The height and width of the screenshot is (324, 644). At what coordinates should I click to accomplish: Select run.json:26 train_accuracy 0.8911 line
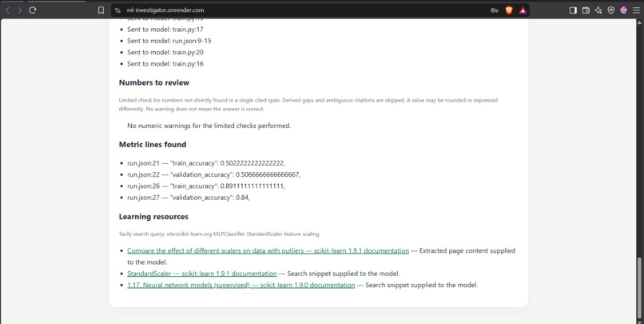(206, 186)
